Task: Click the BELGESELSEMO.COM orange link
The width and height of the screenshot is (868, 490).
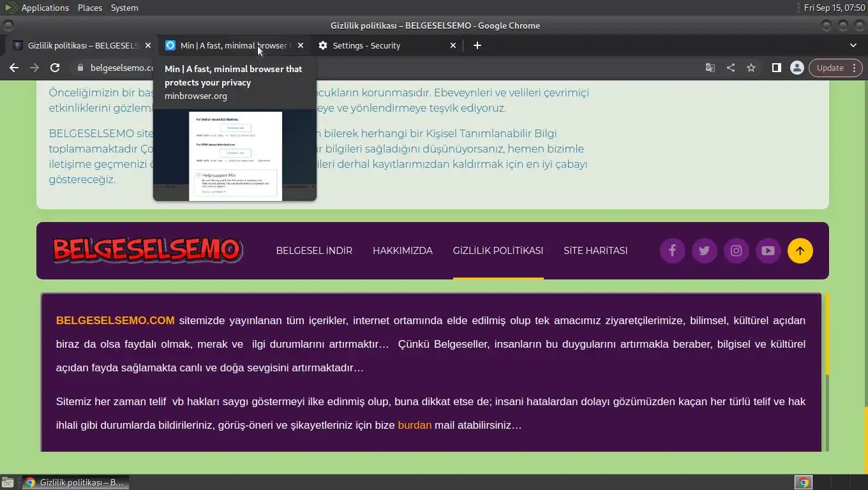Action: click(115, 320)
